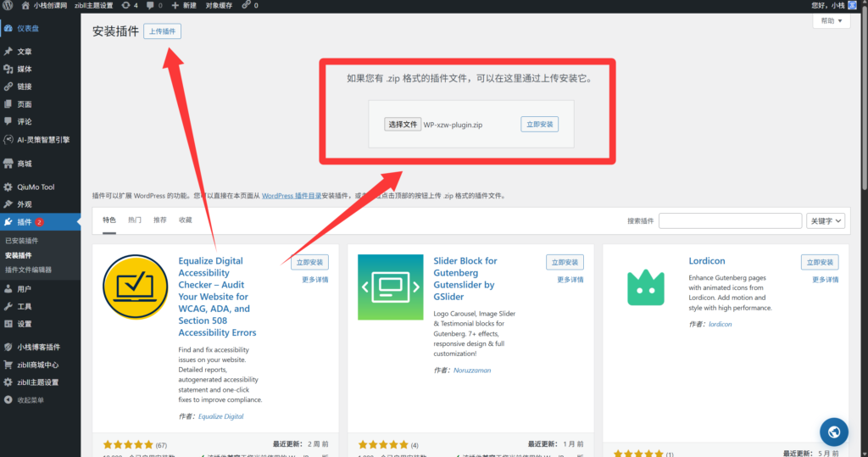The image size is (868, 457).
Task: Open Slider Block for Gutenberg title link
Action: 465,279
